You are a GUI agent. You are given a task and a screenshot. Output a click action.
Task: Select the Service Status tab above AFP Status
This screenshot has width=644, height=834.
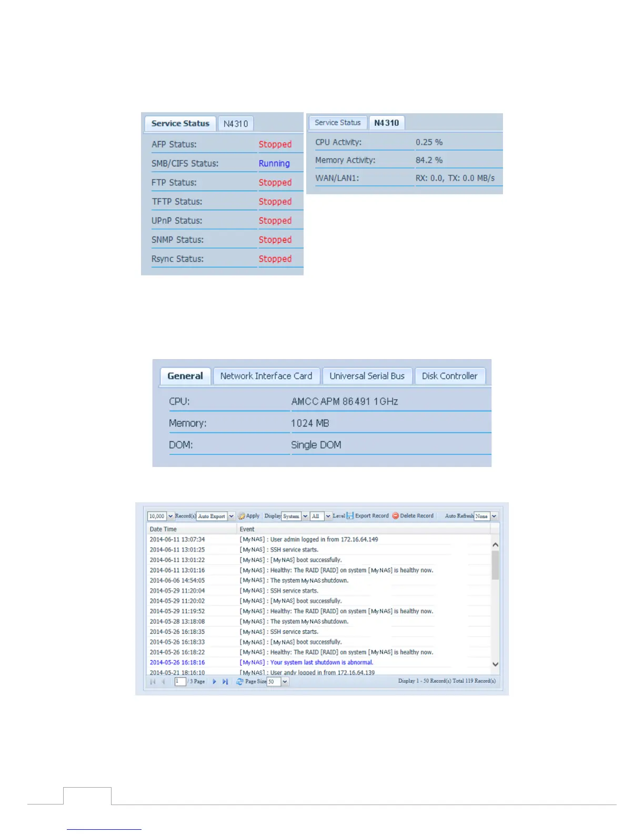180,124
